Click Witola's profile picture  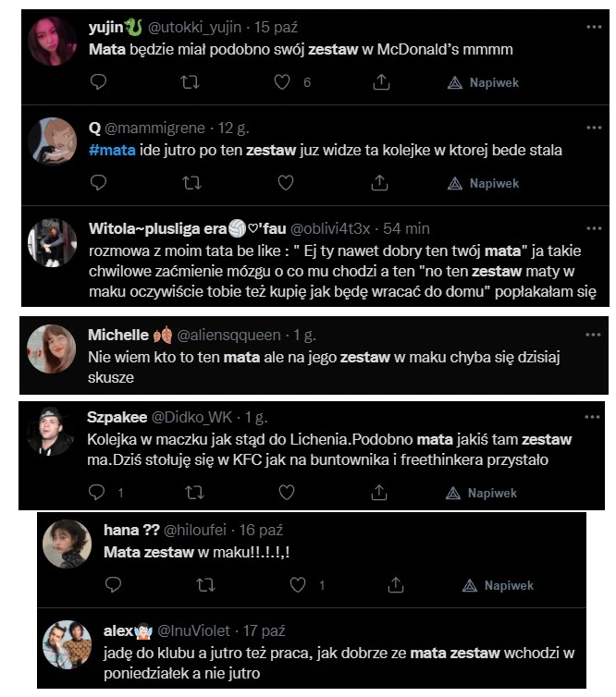pyautogui.click(x=52, y=242)
